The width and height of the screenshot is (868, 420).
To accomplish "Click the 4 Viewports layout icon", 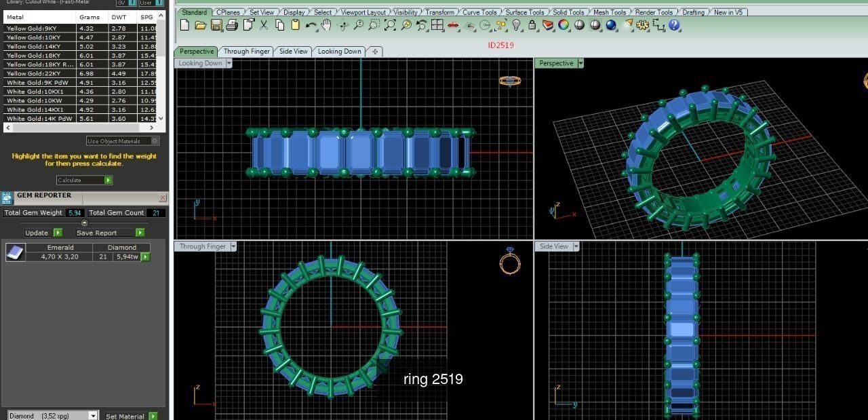I will pos(437,25).
